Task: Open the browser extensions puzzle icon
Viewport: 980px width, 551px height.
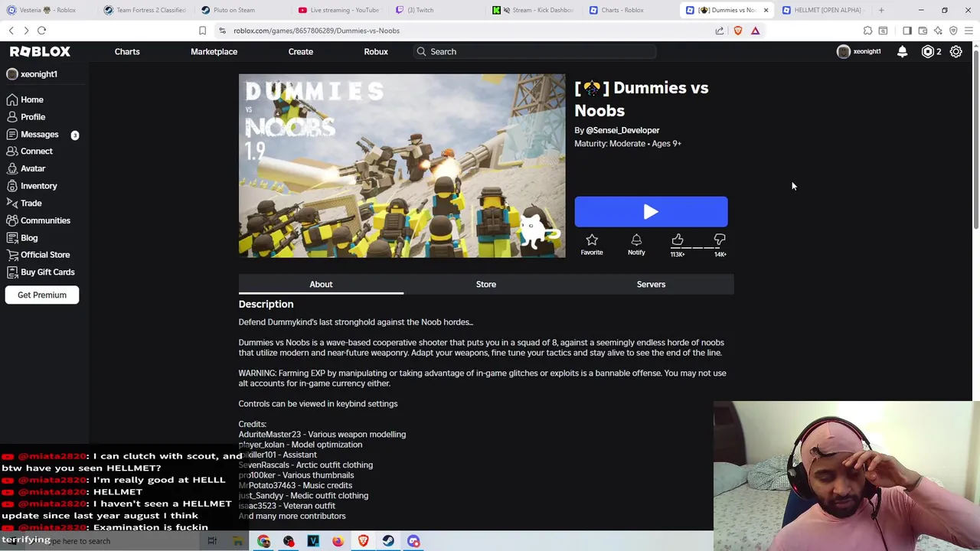Action: 867,31
